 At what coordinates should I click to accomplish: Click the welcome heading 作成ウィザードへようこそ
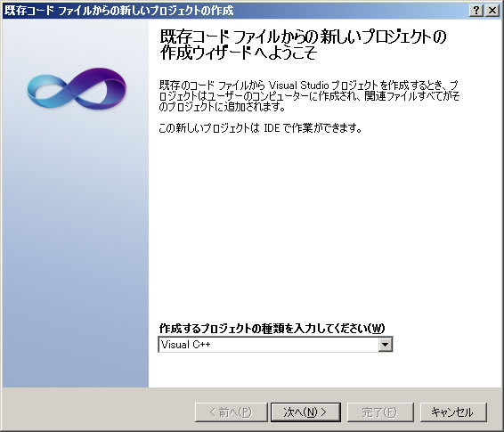[x=239, y=53]
